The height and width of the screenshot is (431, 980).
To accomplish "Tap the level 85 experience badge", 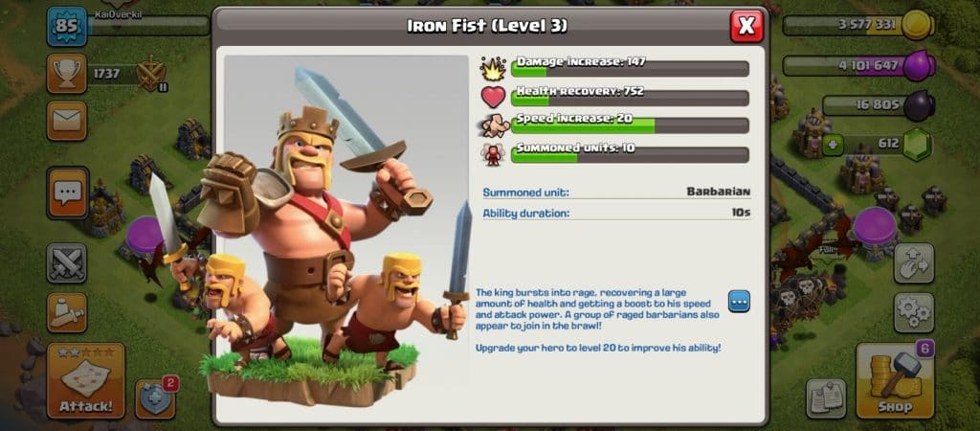I will (67, 27).
